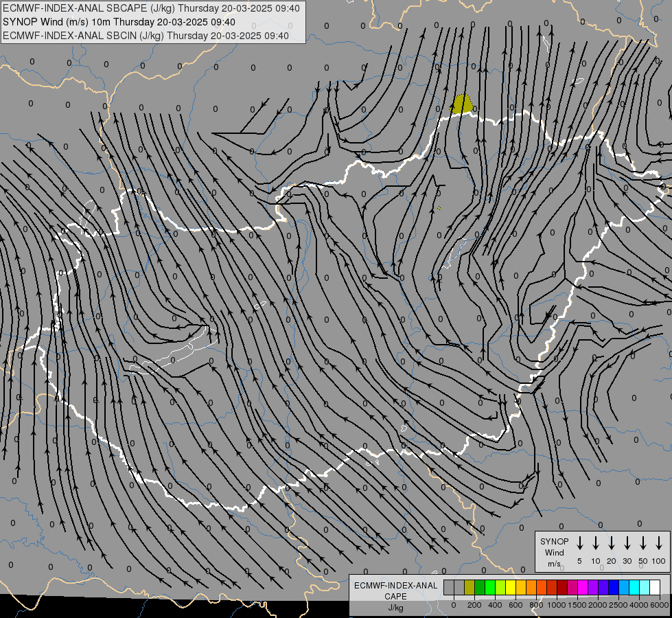Screen dimensions: 672x618
Task: Click the 1500 tick label in CAPE legend
Action: [577, 605]
